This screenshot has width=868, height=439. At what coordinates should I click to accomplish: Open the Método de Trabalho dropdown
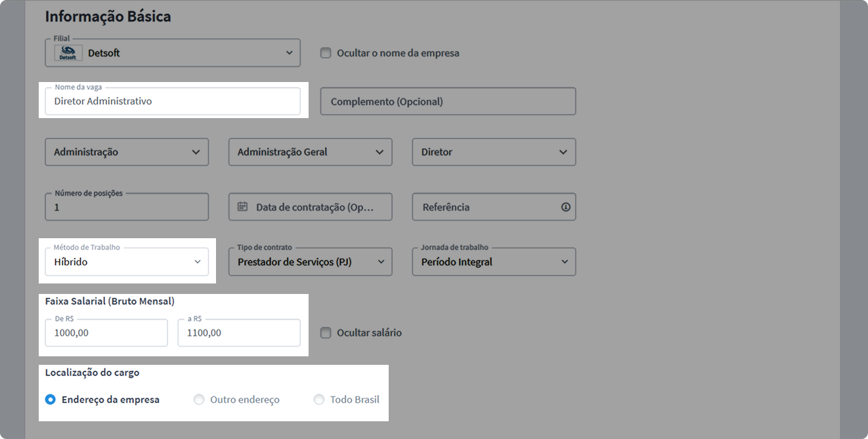coord(127,262)
